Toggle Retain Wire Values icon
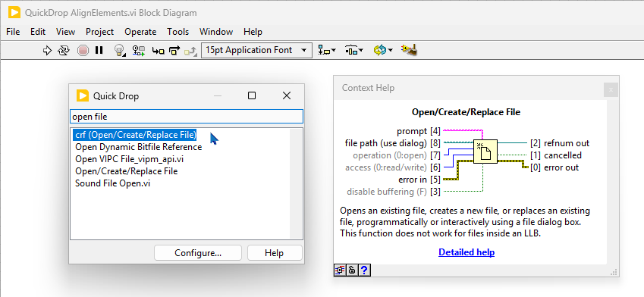 [x=138, y=51]
